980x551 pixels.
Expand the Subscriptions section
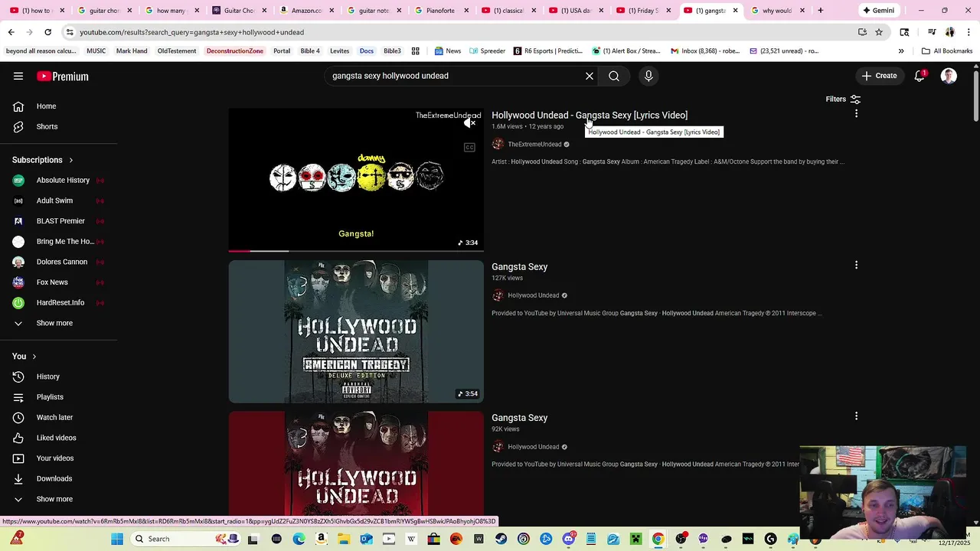[x=43, y=160]
